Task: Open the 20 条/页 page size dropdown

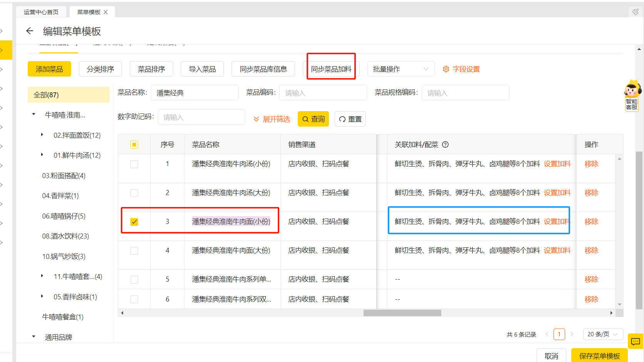Action: pos(602,334)
